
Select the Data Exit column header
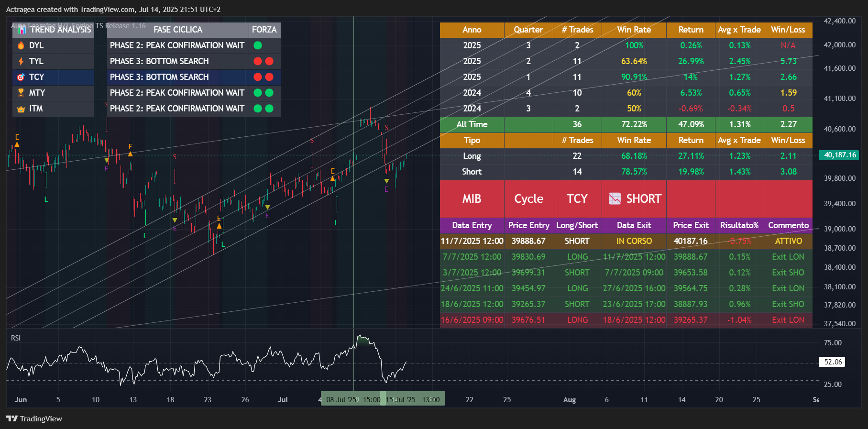(x=634, y=225)
